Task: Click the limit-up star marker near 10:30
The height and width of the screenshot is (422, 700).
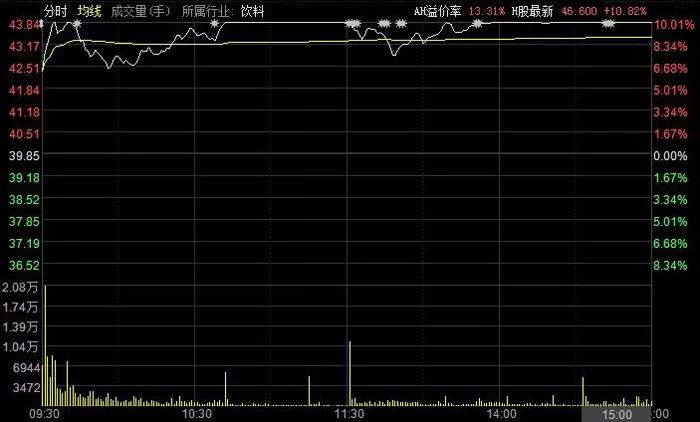Action: click(214, 23)
